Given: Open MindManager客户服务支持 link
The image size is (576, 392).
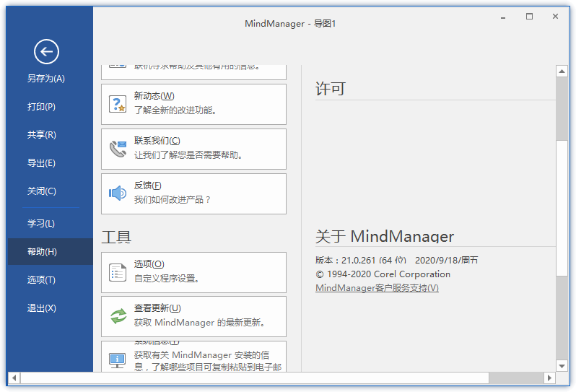Looking at the screenshot, I should tap(377, 288).
